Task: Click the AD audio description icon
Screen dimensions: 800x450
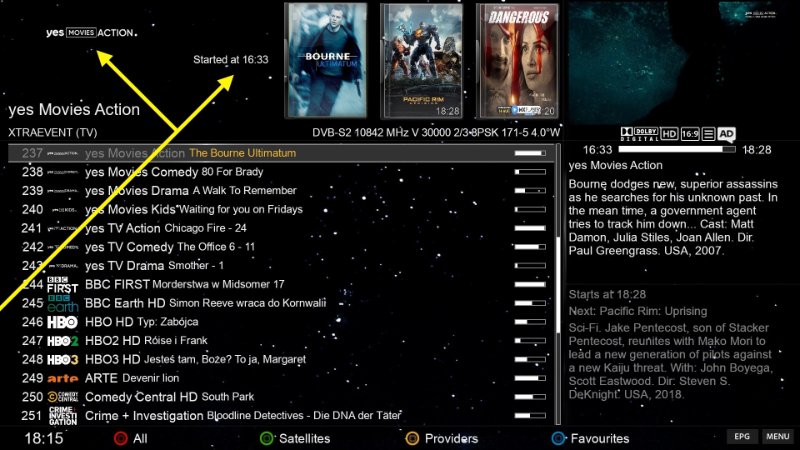Action: click(x=726, y=134)
